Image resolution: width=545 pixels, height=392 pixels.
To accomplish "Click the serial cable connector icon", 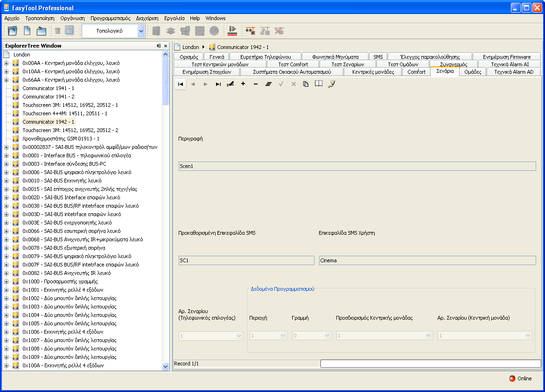I will pos(332,84).
